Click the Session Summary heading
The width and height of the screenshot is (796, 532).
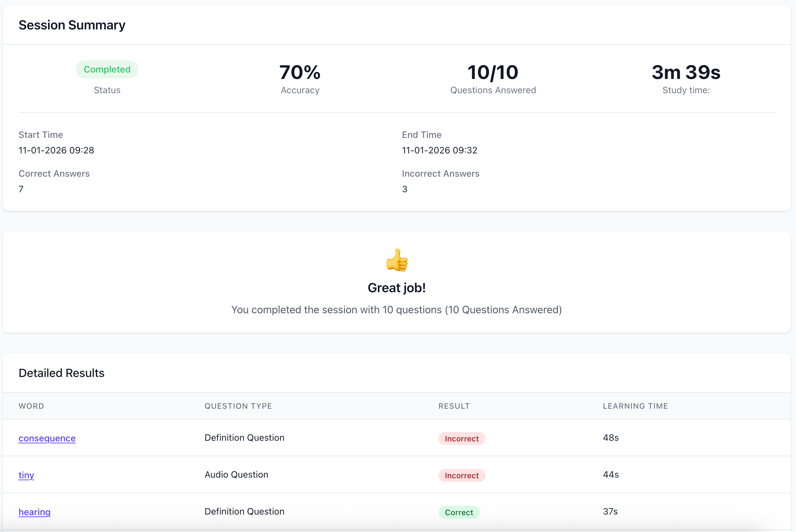coord(72,25)
